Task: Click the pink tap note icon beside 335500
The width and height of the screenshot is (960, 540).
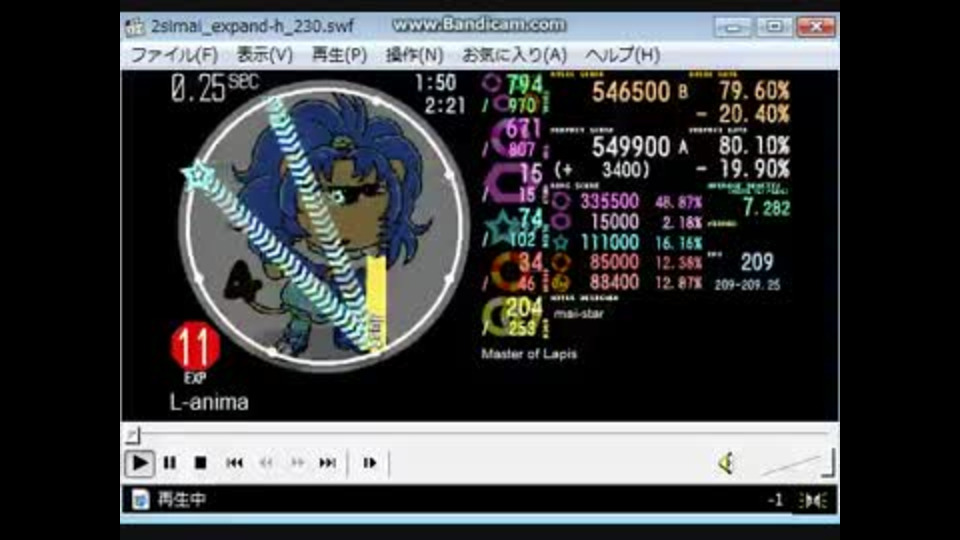Action: click(560, 201)
